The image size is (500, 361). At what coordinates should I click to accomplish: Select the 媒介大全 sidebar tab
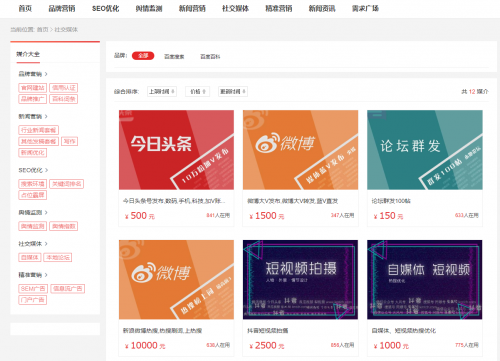(x=28, y=54)
